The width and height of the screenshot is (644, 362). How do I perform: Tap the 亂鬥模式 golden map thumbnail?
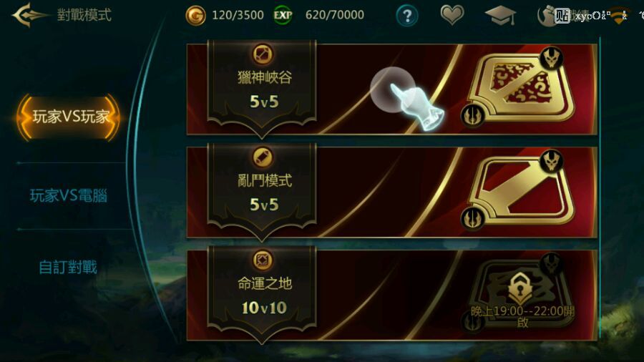518,190
